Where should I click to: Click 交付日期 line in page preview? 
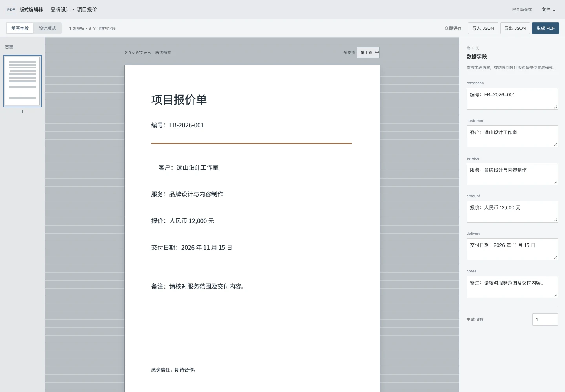[192, 248]
